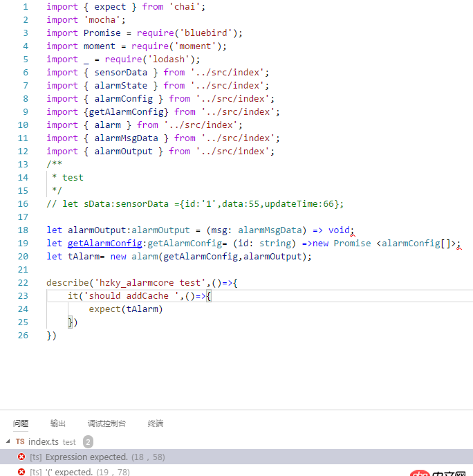Click the 'should addCache ' string on line 23
The height and width of the screenshot is (476, 473).
pos(131,295)
